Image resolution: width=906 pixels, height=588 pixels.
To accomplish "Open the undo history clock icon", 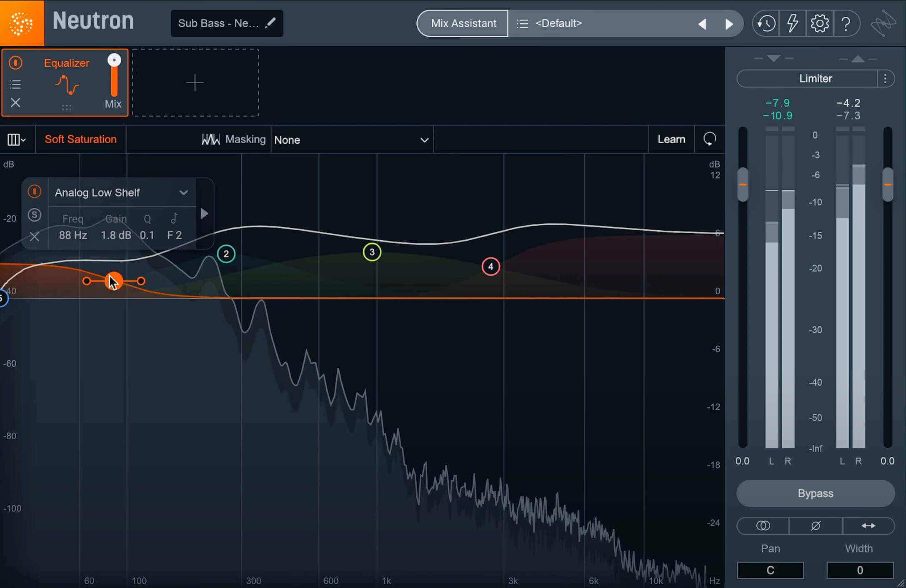I will pos(766,23).
